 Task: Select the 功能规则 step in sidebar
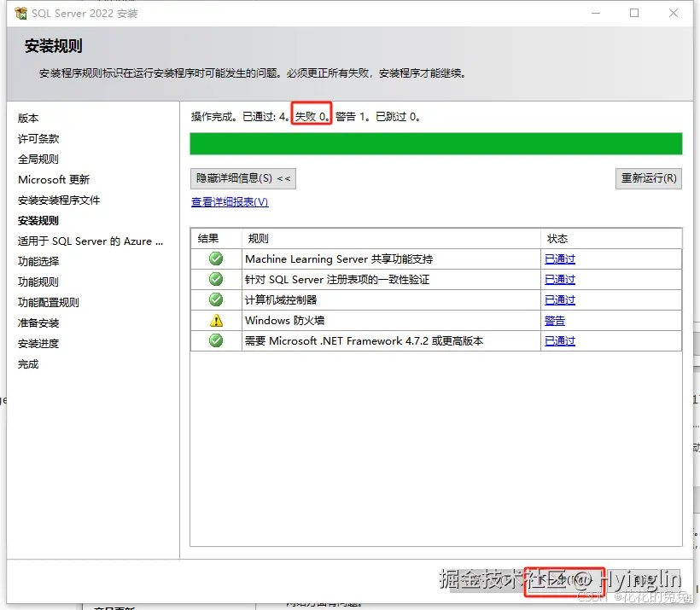tap(38, 282)
